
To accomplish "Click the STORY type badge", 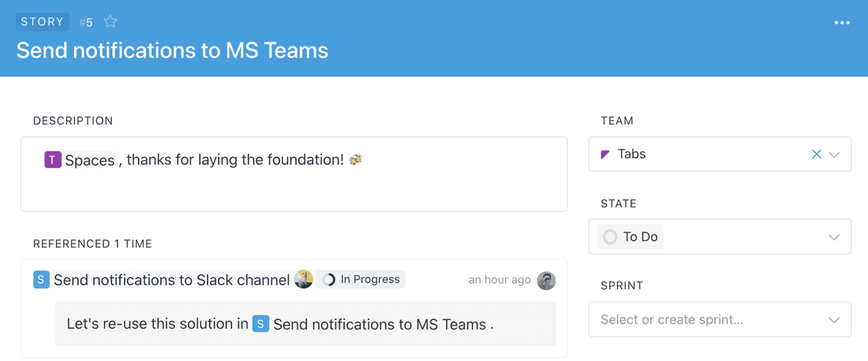I will tap(43, 22).
